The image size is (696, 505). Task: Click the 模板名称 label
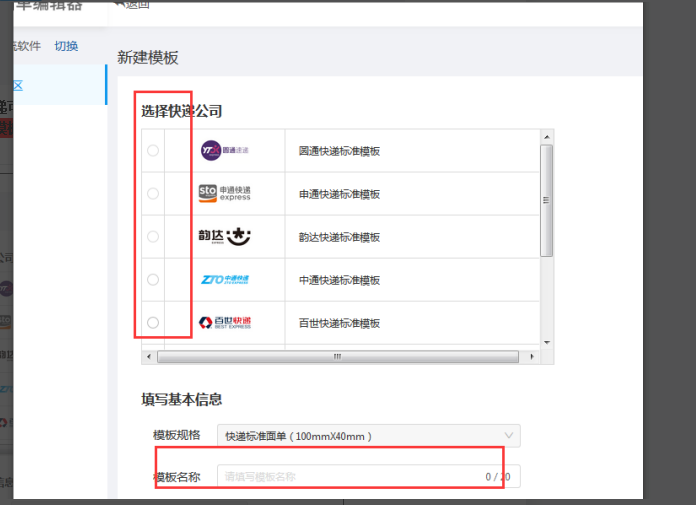click(x=177, y=477)
